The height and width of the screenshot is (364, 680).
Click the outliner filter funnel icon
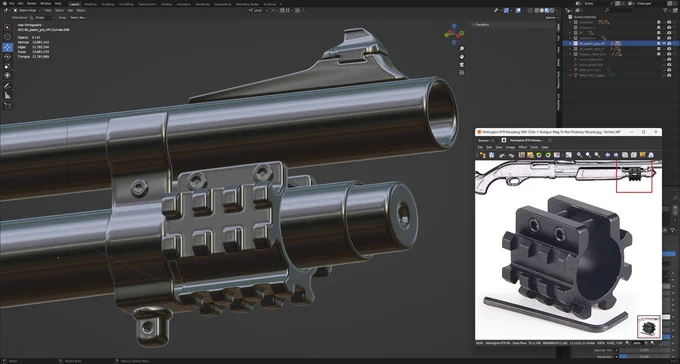pos(665,10)
